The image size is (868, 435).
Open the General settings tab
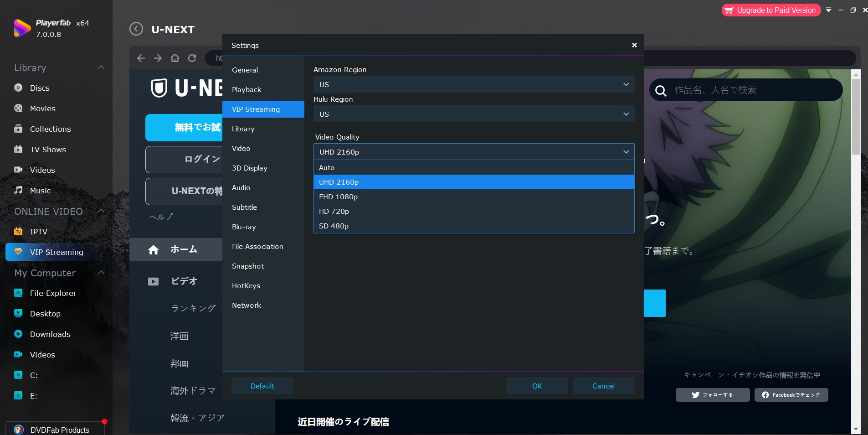tap(263, 70)
